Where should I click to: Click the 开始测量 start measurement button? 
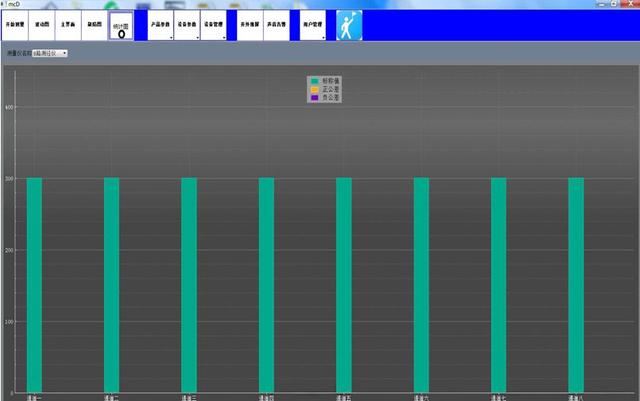(x=14, y=26)
